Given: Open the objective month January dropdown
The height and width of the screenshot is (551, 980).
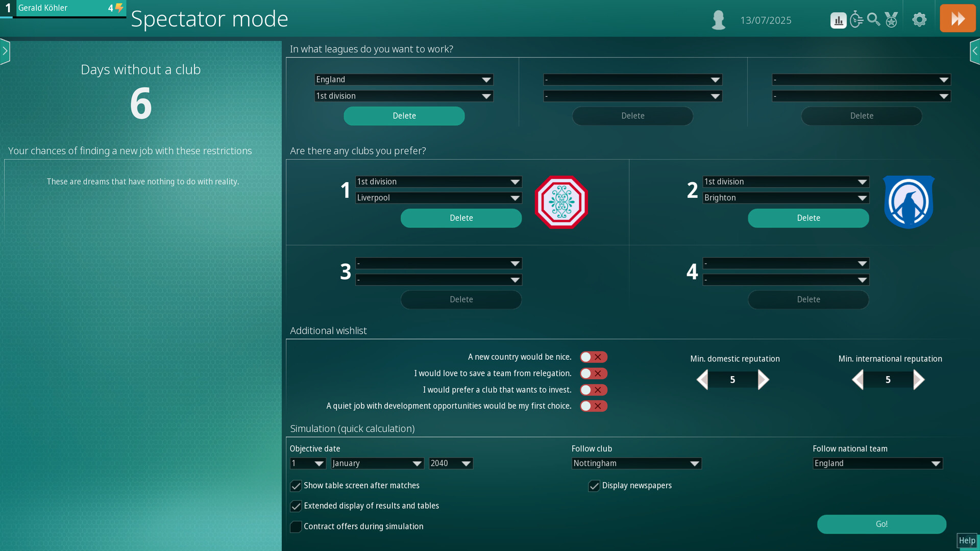Looking at the screenshot, I should tap(377, 463).
